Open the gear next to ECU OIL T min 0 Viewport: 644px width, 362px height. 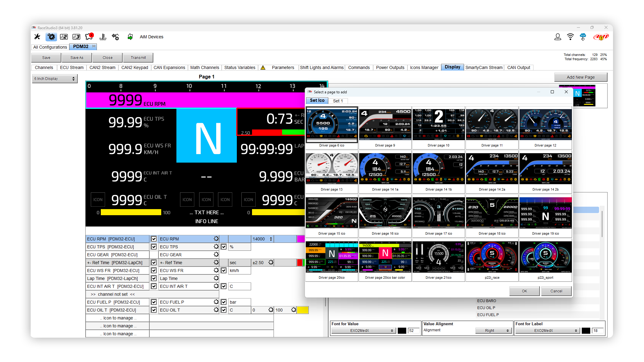click(x=271, y=310)
